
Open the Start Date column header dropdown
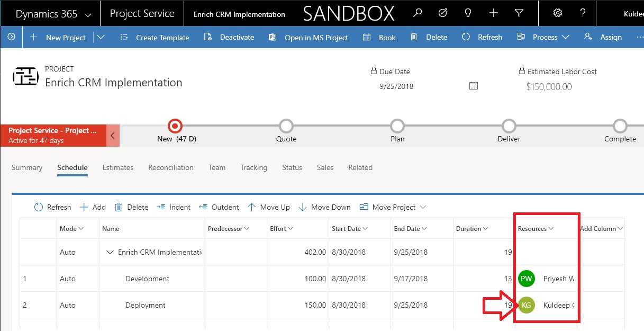tap(365, 229)
